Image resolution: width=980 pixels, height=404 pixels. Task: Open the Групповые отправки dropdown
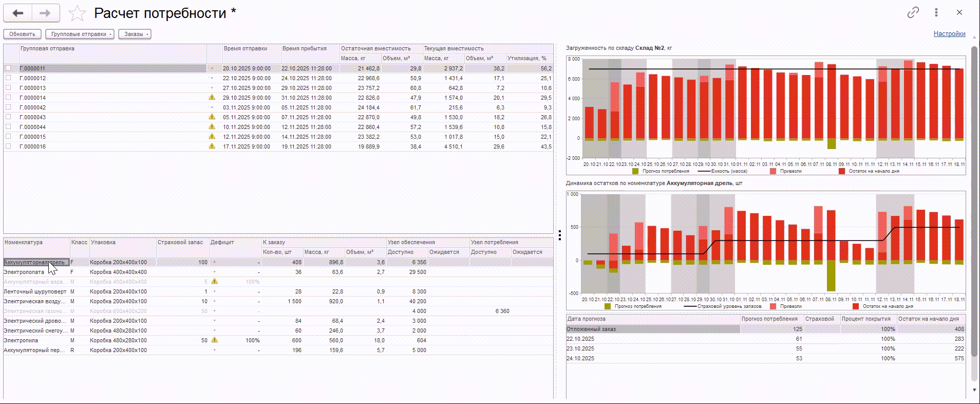(x=80, y=34)
